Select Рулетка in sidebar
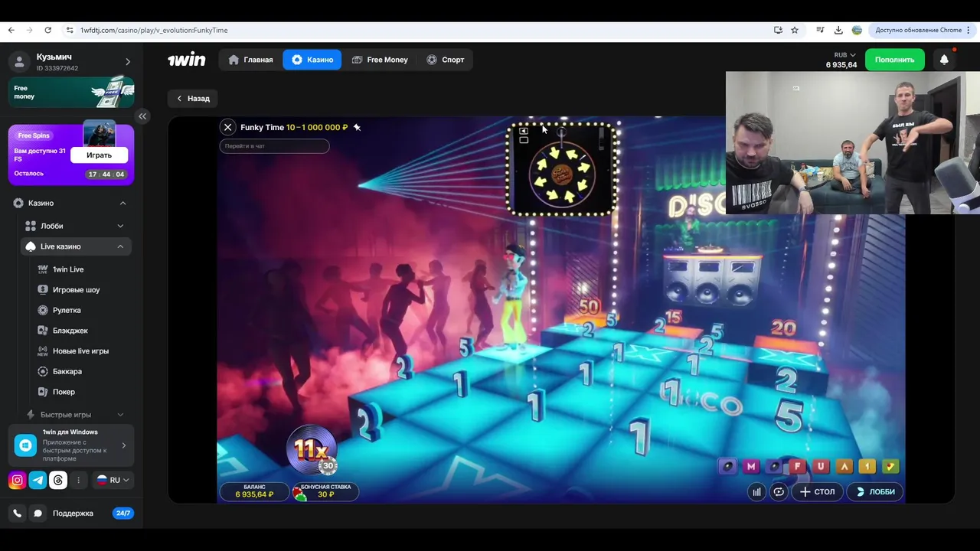Viewport: 980px width, 551px height. (x=67, y=310)
